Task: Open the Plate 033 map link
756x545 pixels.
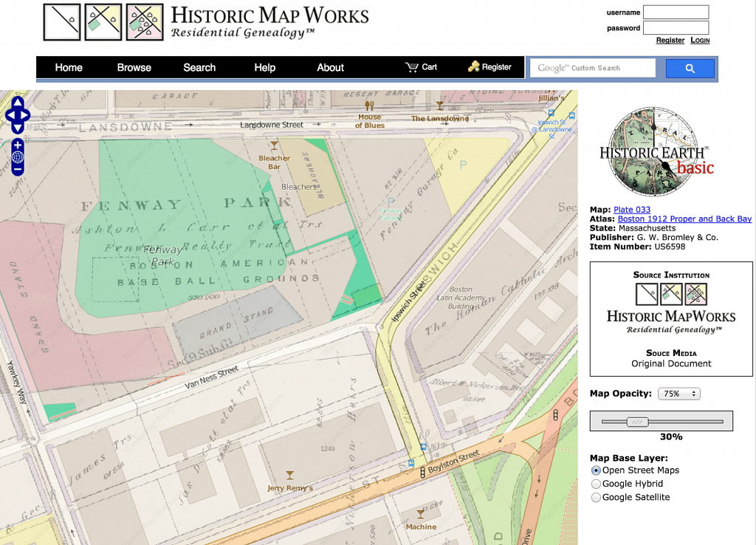Action: coord(631,210)
